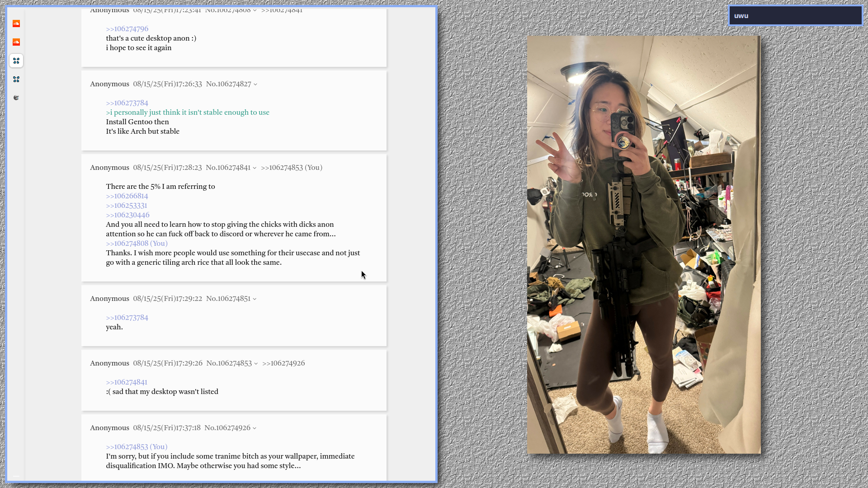The image size is (868, 488).
Task: Switch to the first SoundCloud sidebar tab
Action: coord(16,23)
